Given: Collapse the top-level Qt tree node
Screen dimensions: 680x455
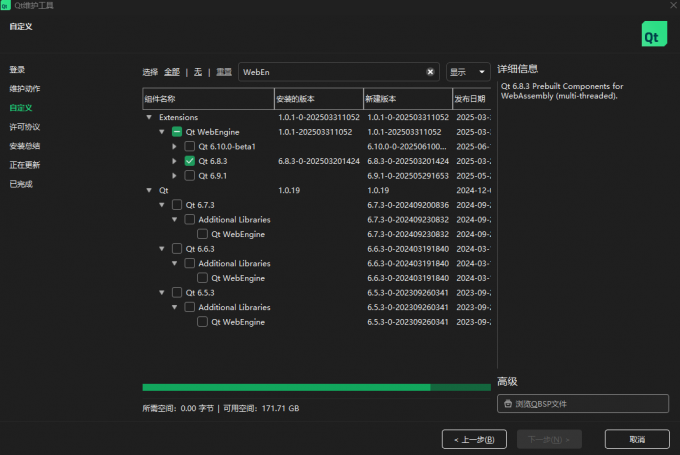Looking at the screenshot, I should coord(149,190).
